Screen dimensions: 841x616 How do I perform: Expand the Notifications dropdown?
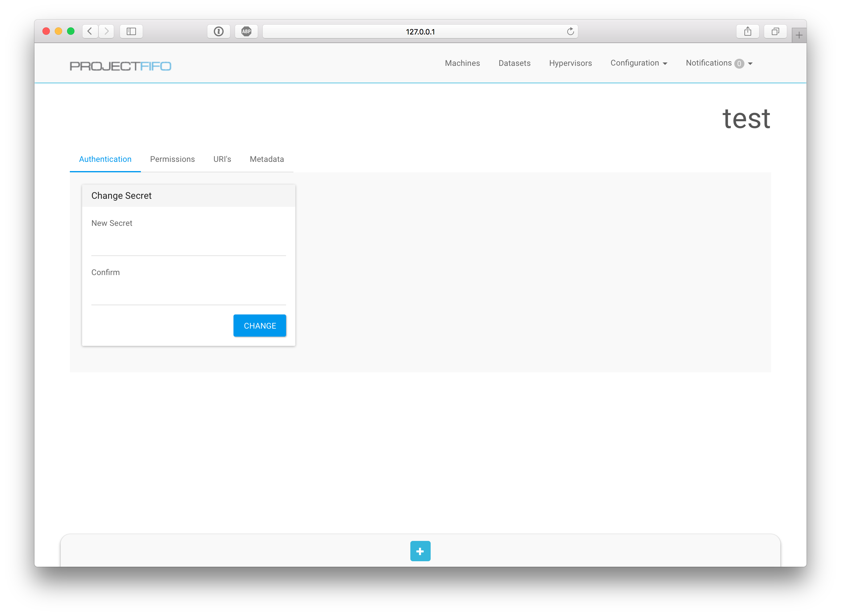[719, 63]
